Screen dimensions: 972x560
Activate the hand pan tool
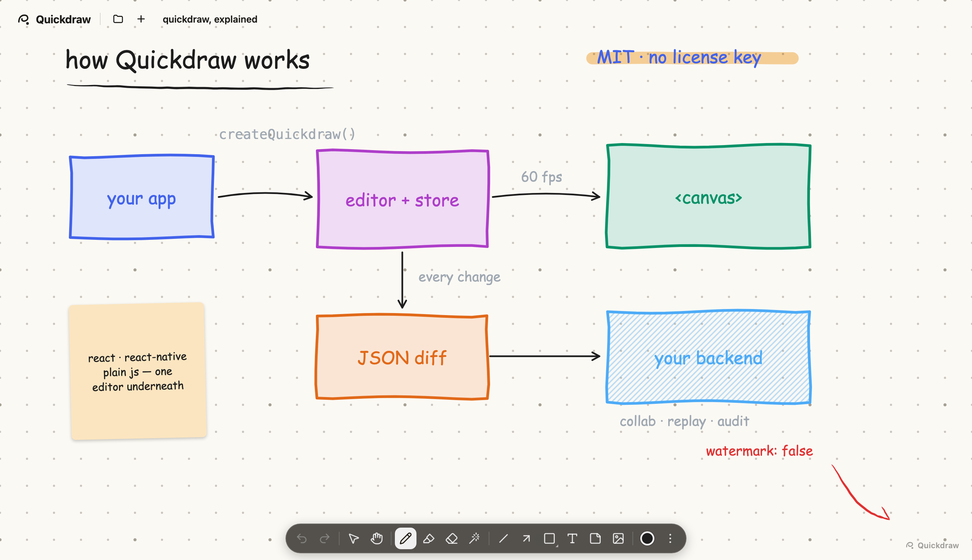pos(377,538)
